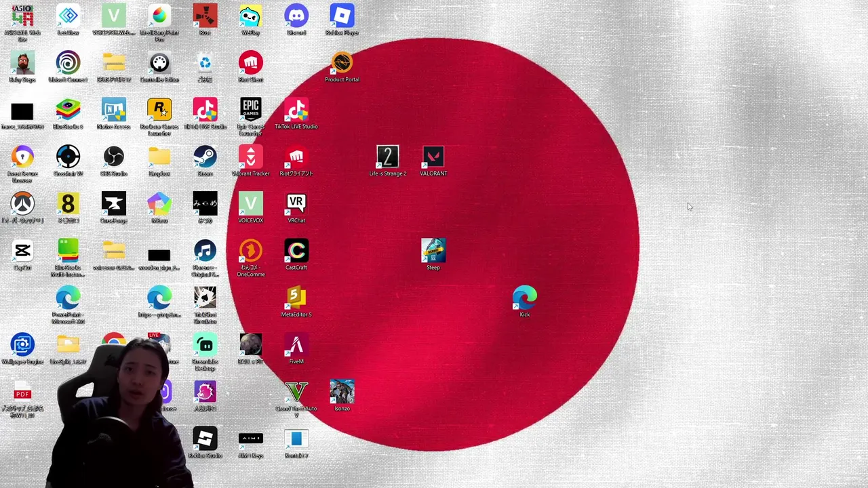
Task: Open Streamlabs Desktop
Action: (x=205, y=345)
